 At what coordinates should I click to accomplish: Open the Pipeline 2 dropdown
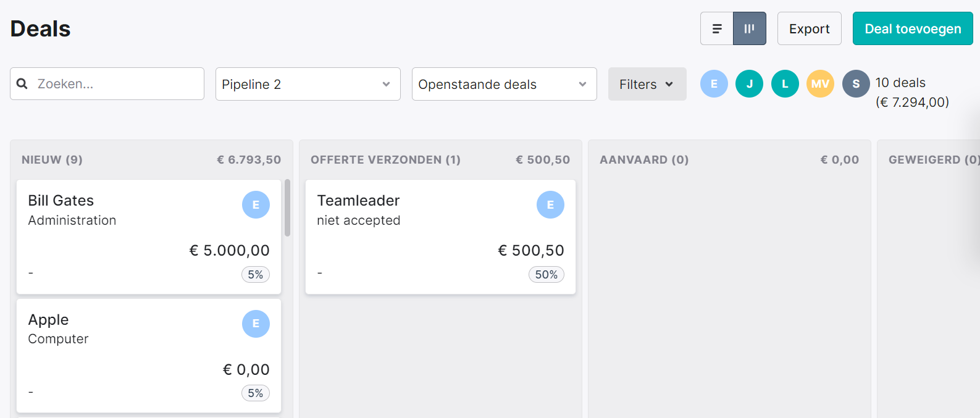[x=308, y=84]
